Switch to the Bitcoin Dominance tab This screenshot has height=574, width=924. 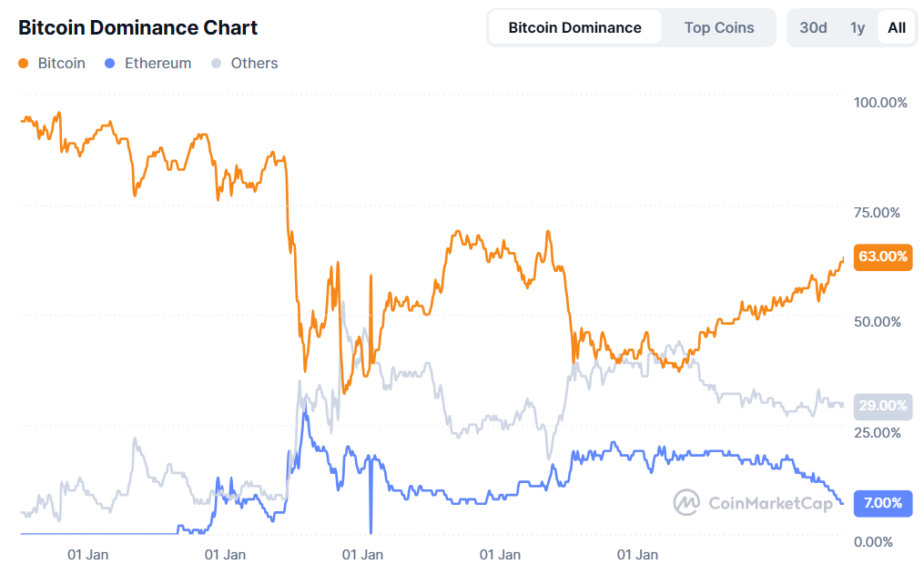[574, 27]
